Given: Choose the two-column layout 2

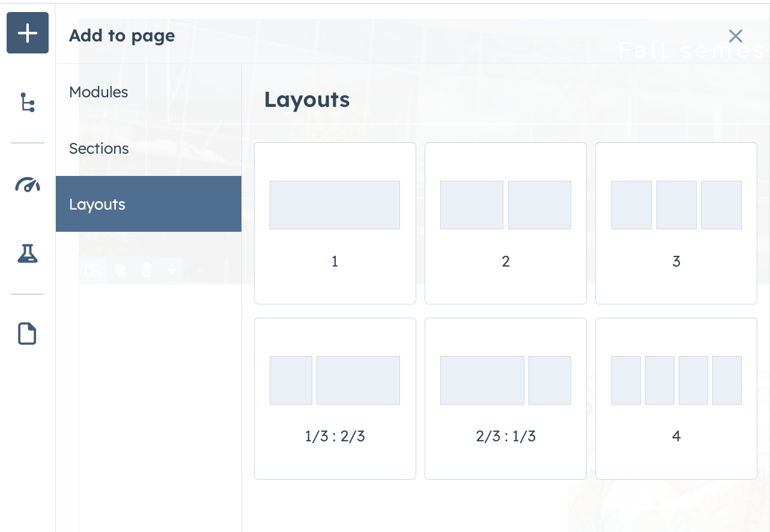Looking at the screenshot, I should click(x=505, y=223).
